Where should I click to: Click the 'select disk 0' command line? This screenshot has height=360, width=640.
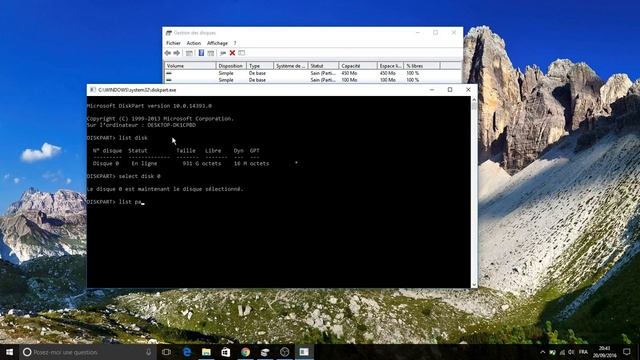pos(124,176)
